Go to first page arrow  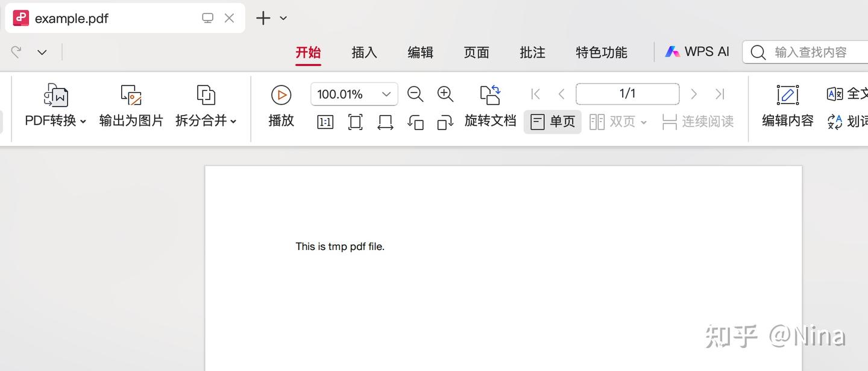[x=535, y=94]
